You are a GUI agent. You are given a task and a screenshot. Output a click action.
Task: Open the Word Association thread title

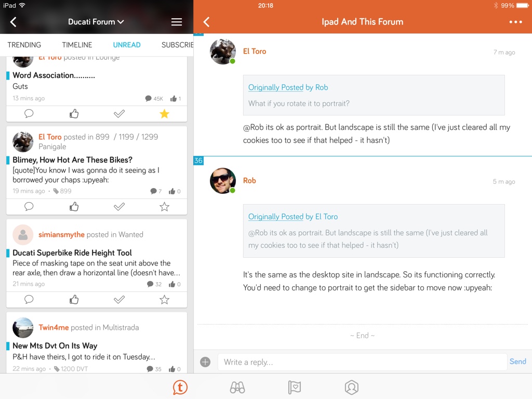54,75
